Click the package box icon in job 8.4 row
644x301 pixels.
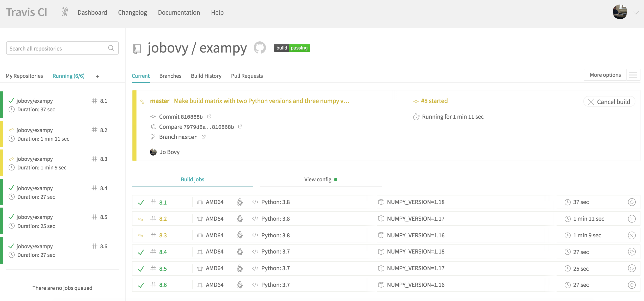[381, 252]
